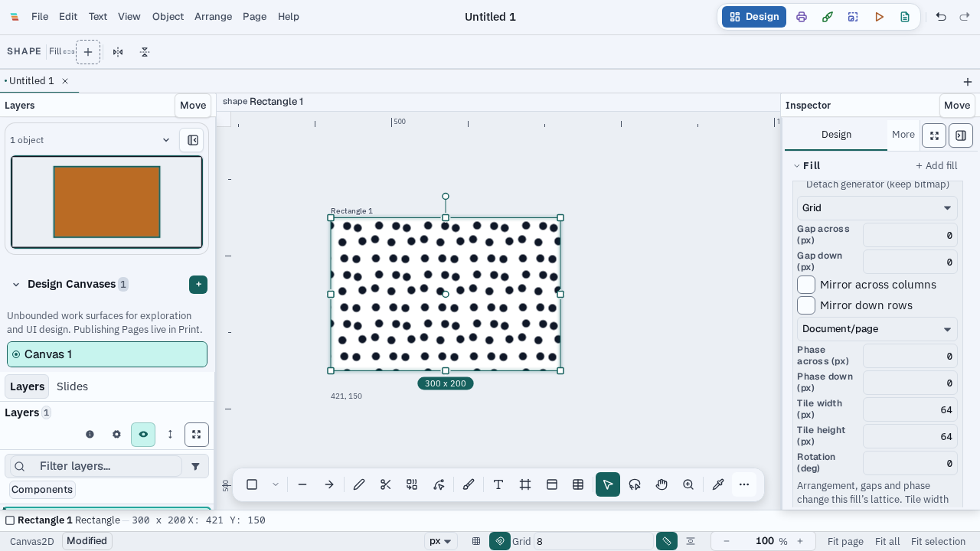Click the Undo arrow
This screenshot has height=551, width=980.
click(941, 17)
